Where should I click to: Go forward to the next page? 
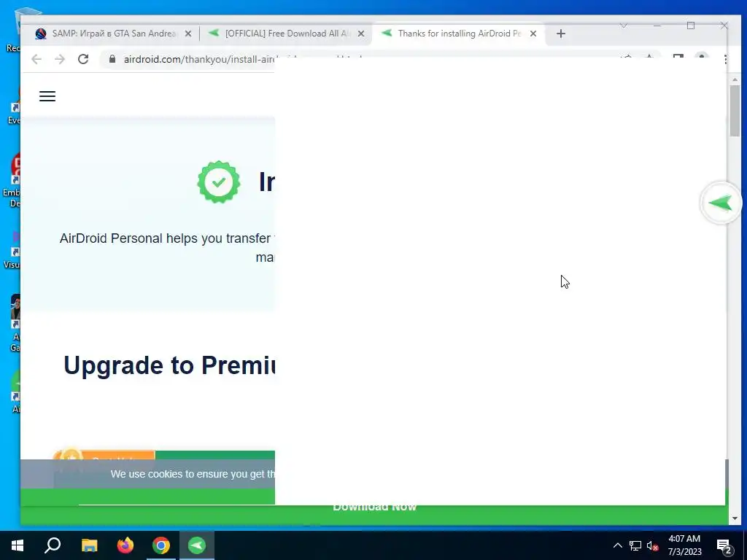tap(60, 59)
